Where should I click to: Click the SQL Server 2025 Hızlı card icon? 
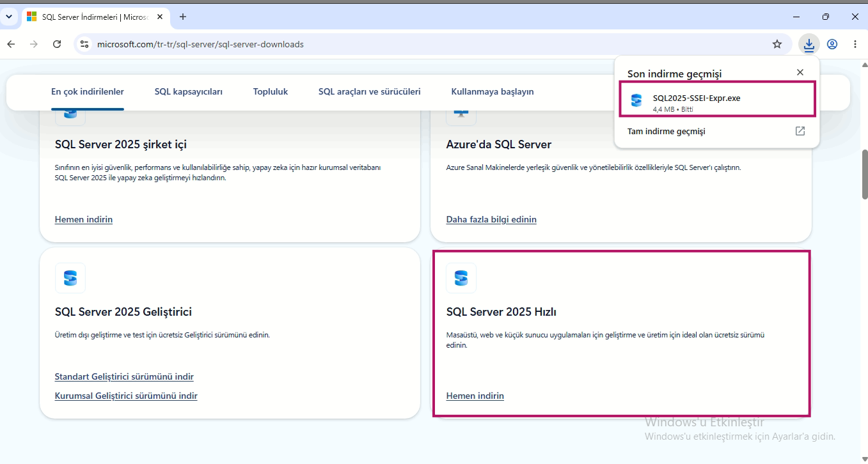461,278
